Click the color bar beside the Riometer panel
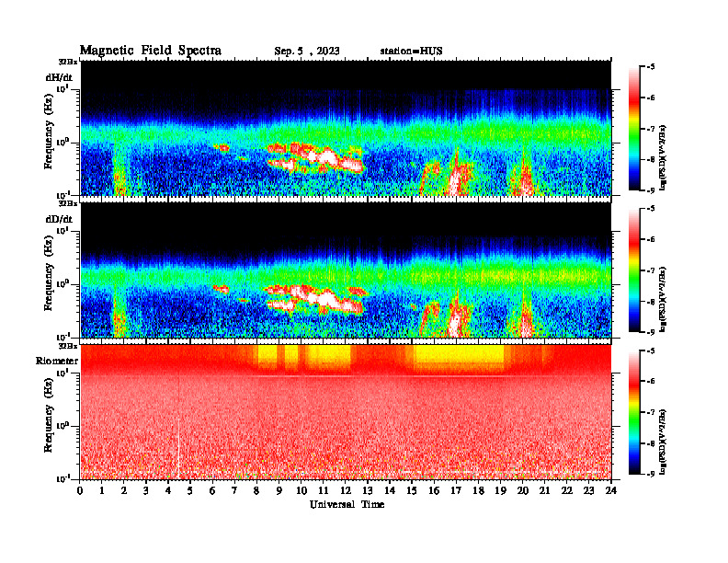Image resolution: width=728 pixels, height=563 pixels. 634,412
